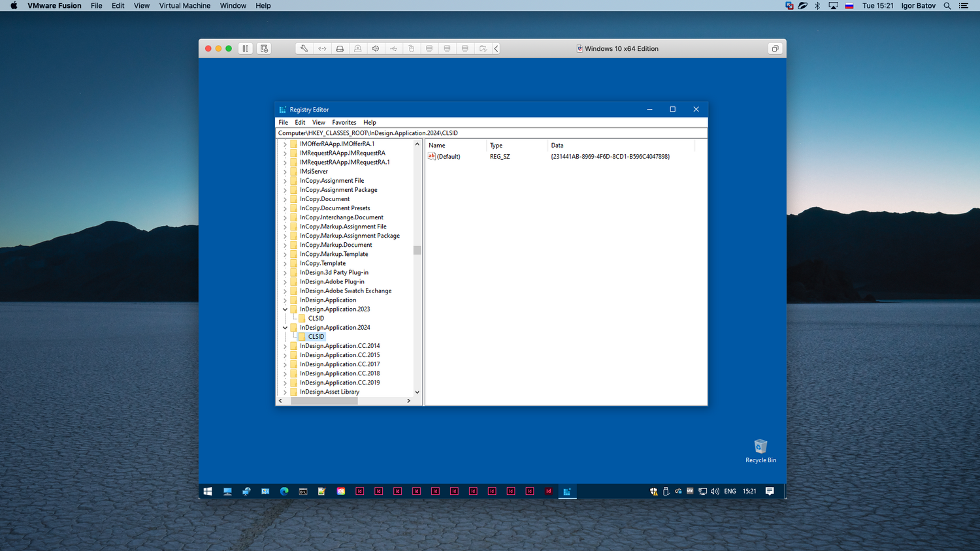The image size is (980, 551).
Task: Open the Windows notification center icon
Action: pos(770,492)
